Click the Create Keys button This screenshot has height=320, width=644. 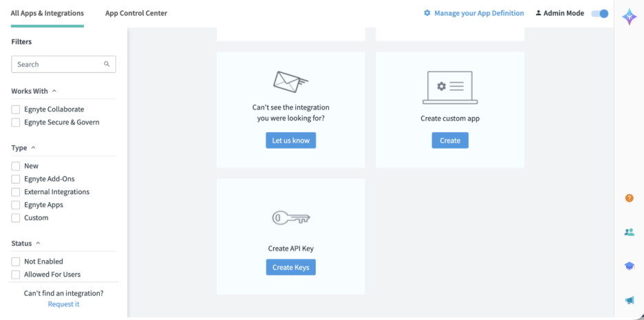[x=291, y=268]
